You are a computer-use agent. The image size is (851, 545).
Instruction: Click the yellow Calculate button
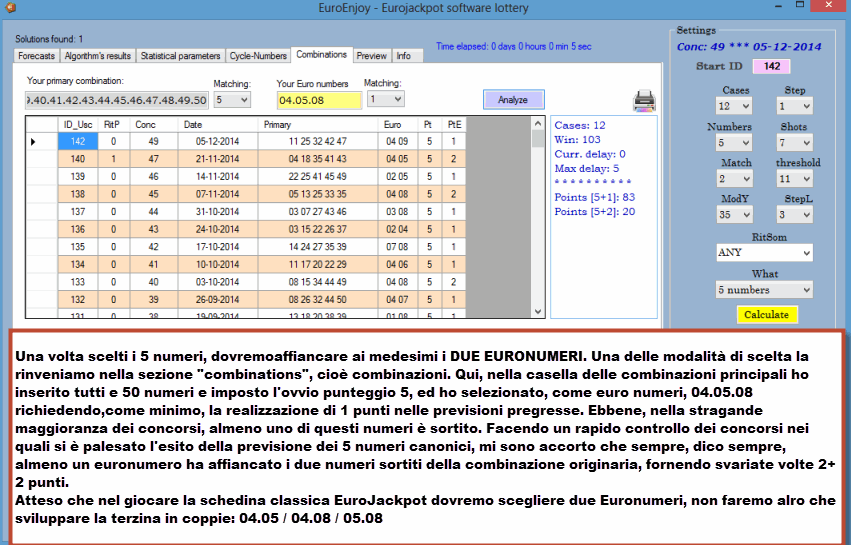point(766,315)
